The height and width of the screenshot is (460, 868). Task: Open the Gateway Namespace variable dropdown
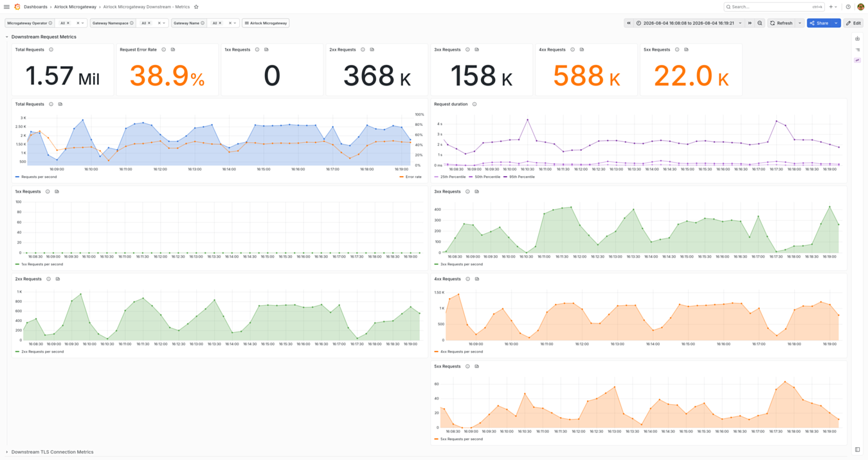point(164,23)
